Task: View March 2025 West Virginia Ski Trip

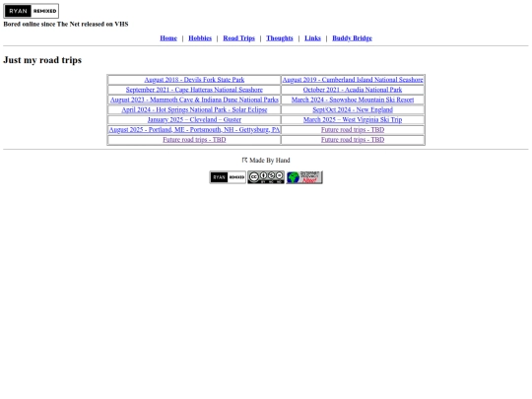Action: 353,120
